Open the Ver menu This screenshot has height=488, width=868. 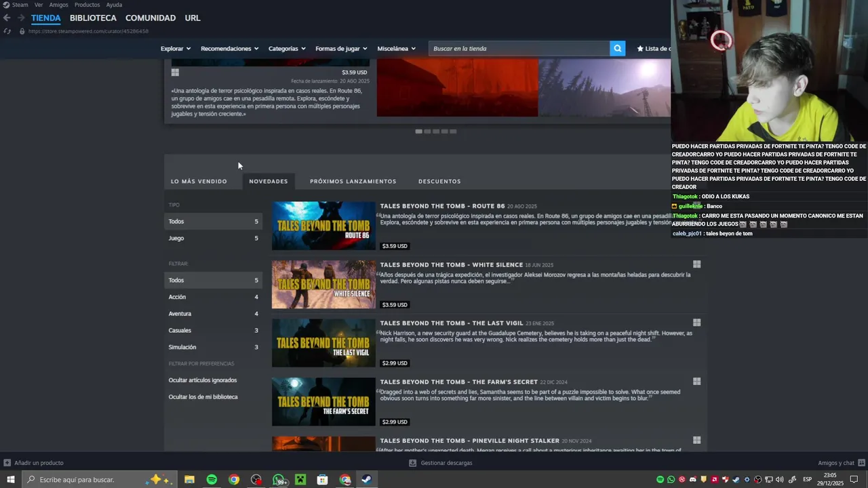(39, 5)
